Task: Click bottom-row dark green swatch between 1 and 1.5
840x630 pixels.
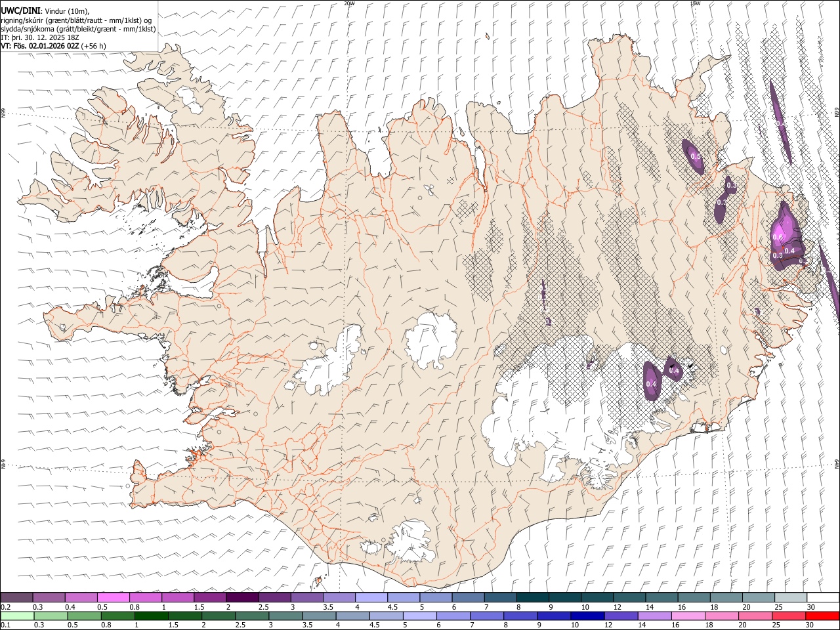Action: 152,616
